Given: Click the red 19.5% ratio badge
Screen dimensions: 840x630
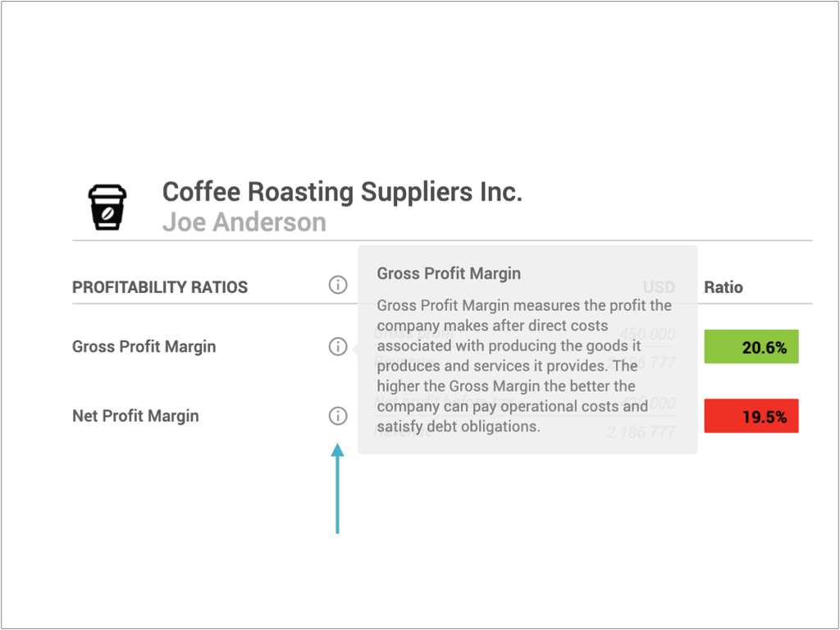Looking at the screenshot, I should tap(751, 416).
